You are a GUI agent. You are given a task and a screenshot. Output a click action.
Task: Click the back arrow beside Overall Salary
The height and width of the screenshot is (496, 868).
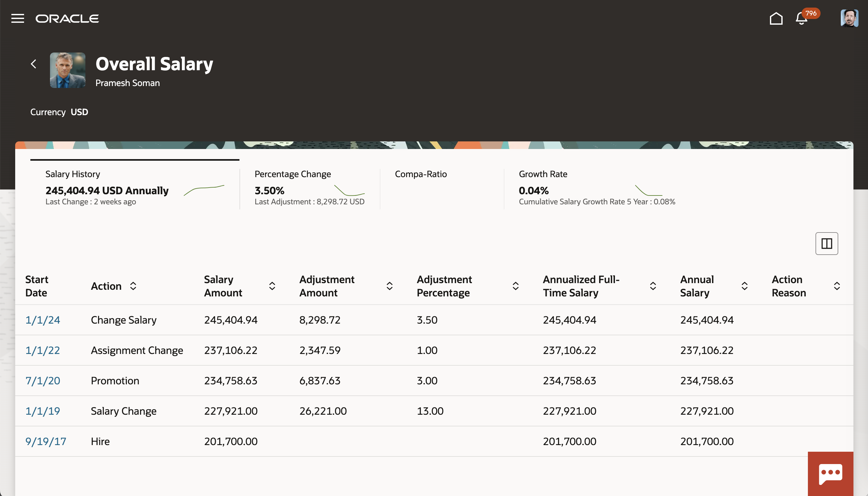(x=34, y=64)
